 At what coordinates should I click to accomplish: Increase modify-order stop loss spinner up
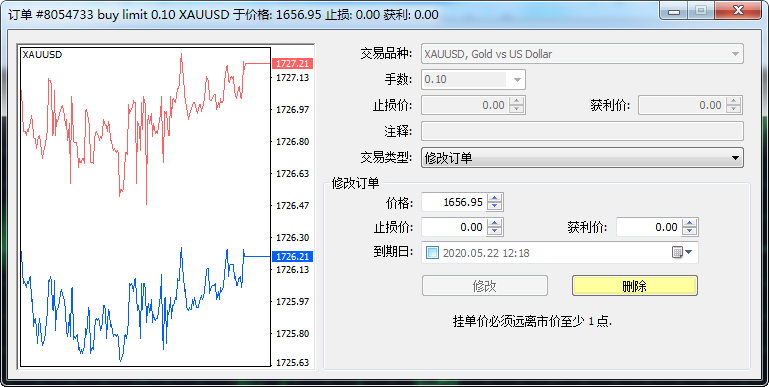tap(495, 223)
